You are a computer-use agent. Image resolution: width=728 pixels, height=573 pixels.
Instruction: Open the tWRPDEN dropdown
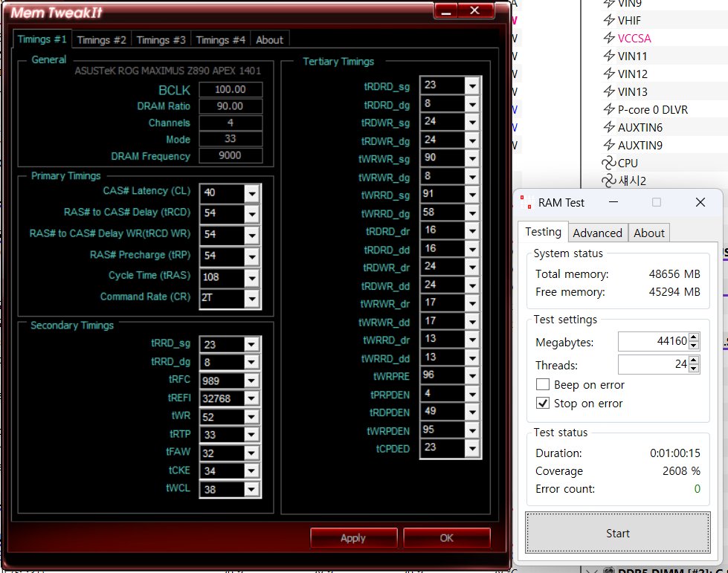[471, 430]
